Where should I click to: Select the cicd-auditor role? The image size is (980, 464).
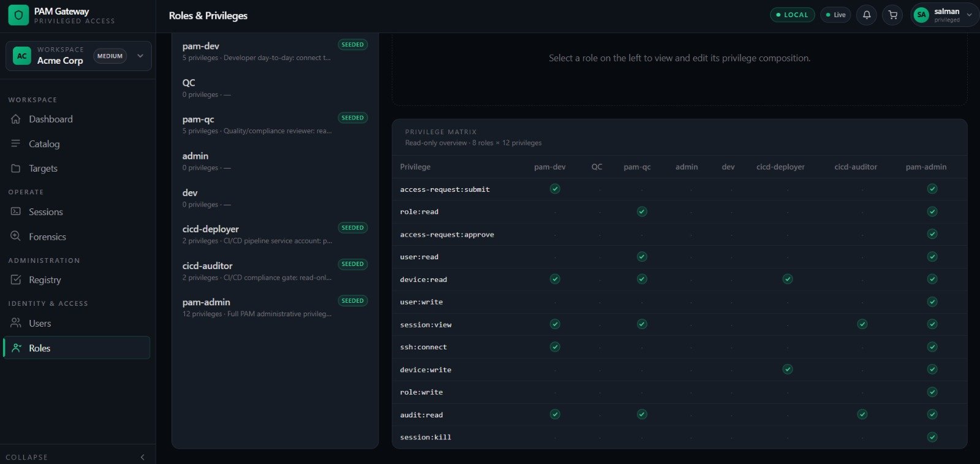[x=275, y=271]
